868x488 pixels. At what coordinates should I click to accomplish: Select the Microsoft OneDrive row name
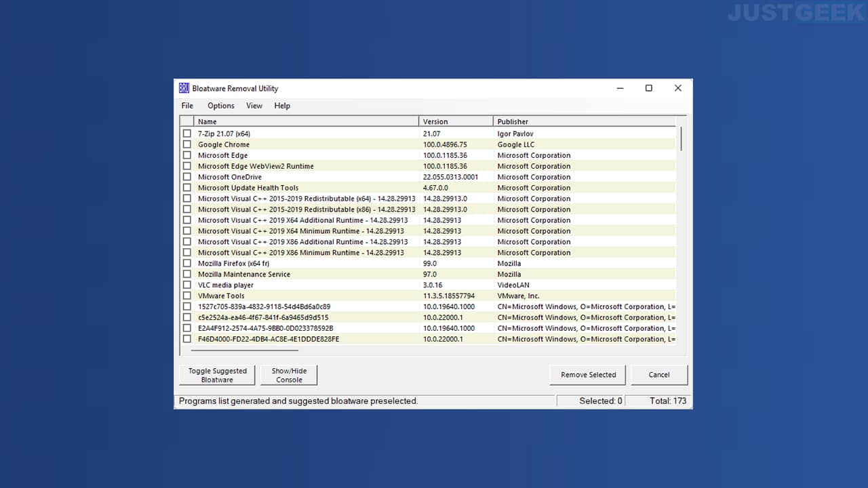tap(229, 178)
